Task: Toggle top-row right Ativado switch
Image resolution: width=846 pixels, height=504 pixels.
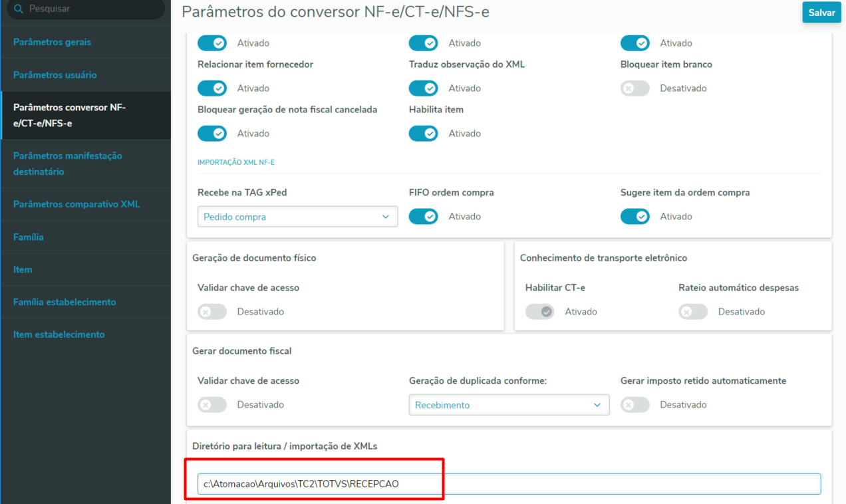Action: 635,43
